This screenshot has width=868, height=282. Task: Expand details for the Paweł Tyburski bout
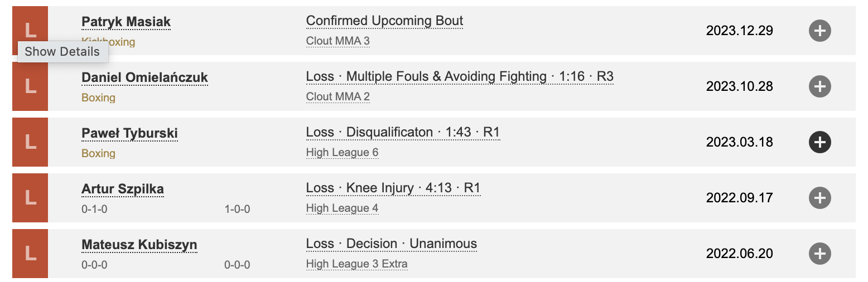coord(819,142)
